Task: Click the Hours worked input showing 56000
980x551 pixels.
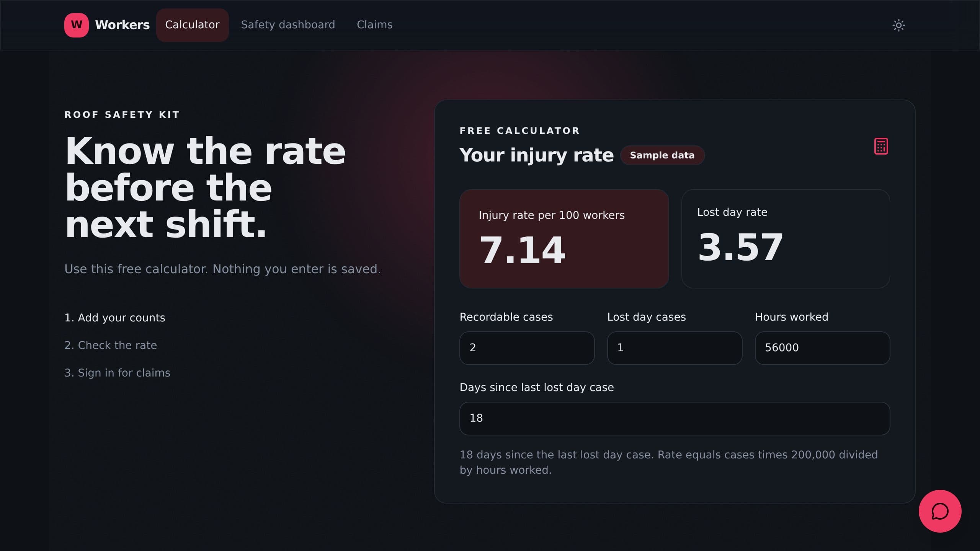Action: 822,348
